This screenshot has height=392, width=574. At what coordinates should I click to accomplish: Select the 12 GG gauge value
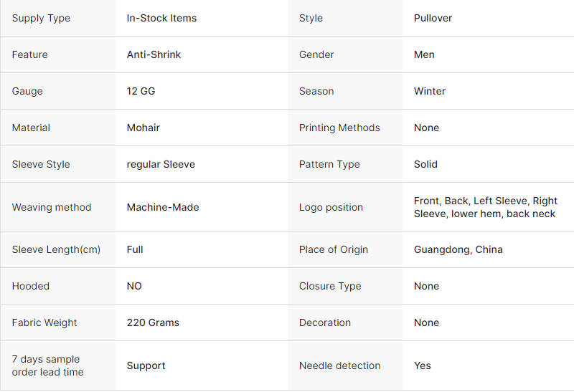click(141, 91)
